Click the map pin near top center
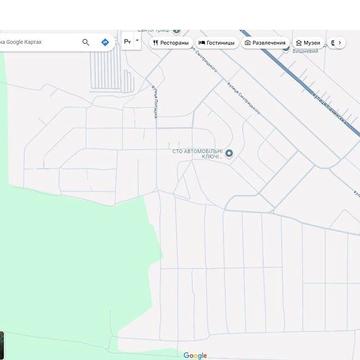This screenshot has height=360, width=360. (x=177, y=31)
